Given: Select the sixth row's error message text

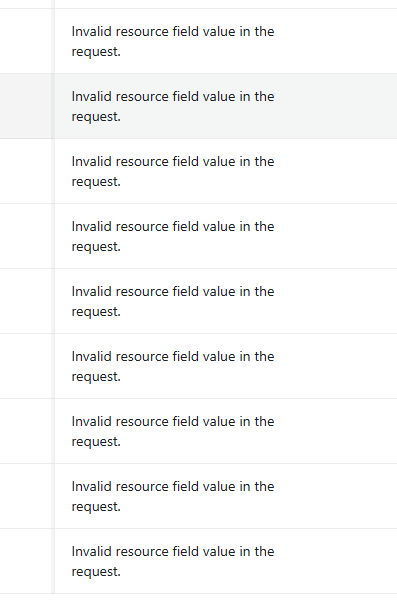Looking at the screenshot, I should [173, 366].
